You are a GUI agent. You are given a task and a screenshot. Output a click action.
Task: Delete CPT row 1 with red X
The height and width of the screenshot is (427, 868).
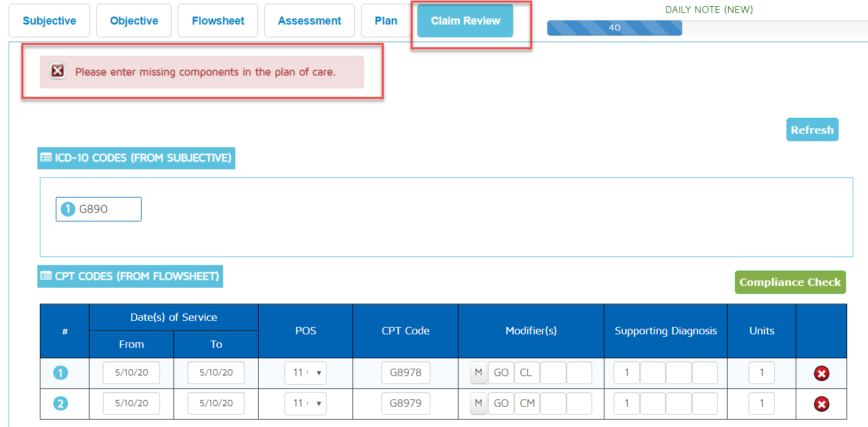tap(821, 373)
